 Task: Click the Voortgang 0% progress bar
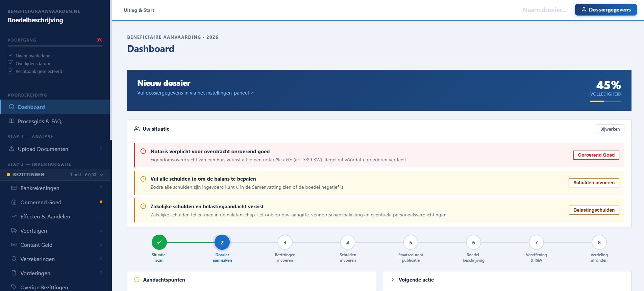pos(55,46)
